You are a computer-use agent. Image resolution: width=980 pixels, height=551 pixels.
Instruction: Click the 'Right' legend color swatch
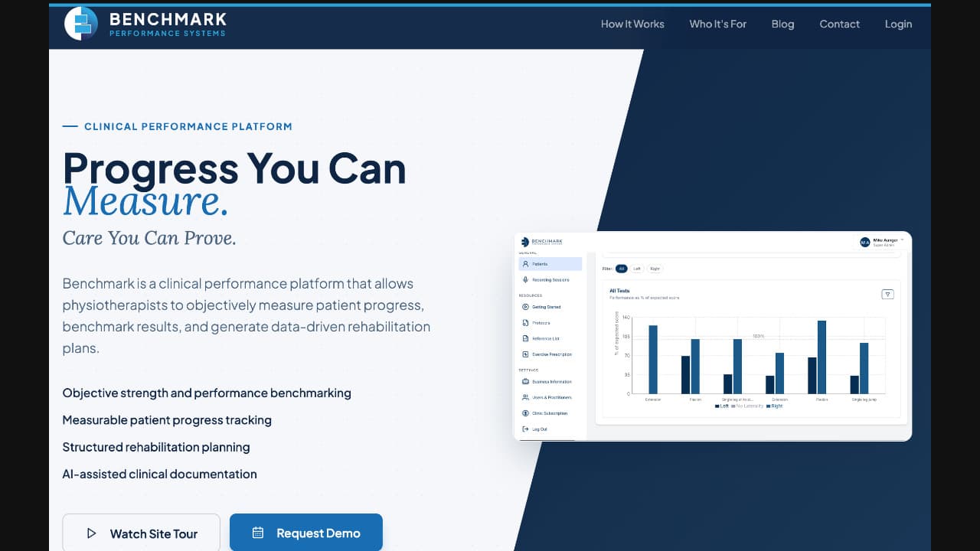[x=768, y=406]
